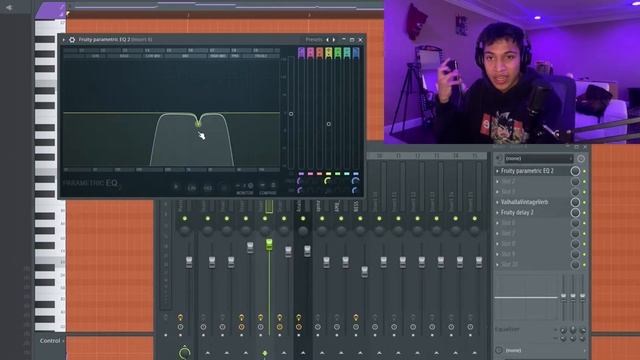Click the yellow band level slider handle
The height and width of the screenshot is (360, 640).
point(329,124)
